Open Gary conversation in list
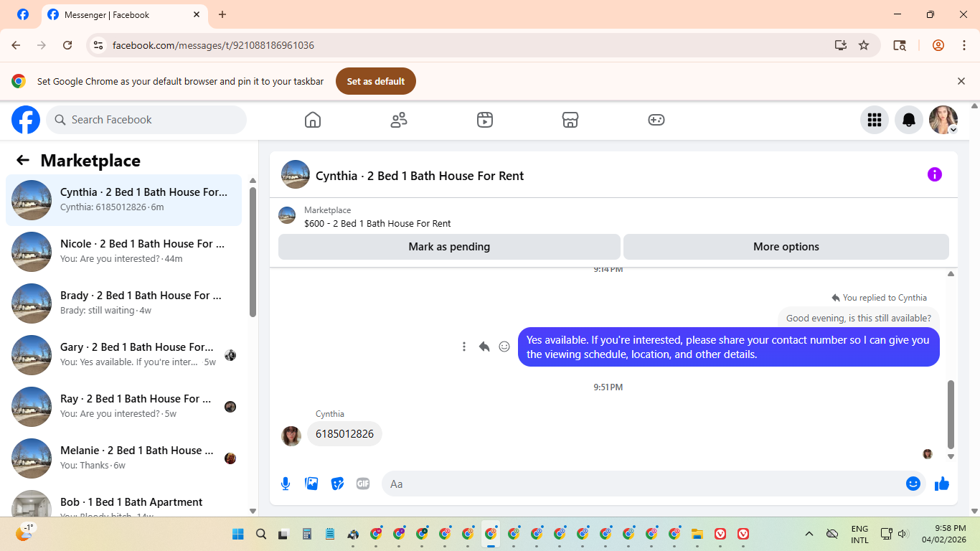 [123, 355]
